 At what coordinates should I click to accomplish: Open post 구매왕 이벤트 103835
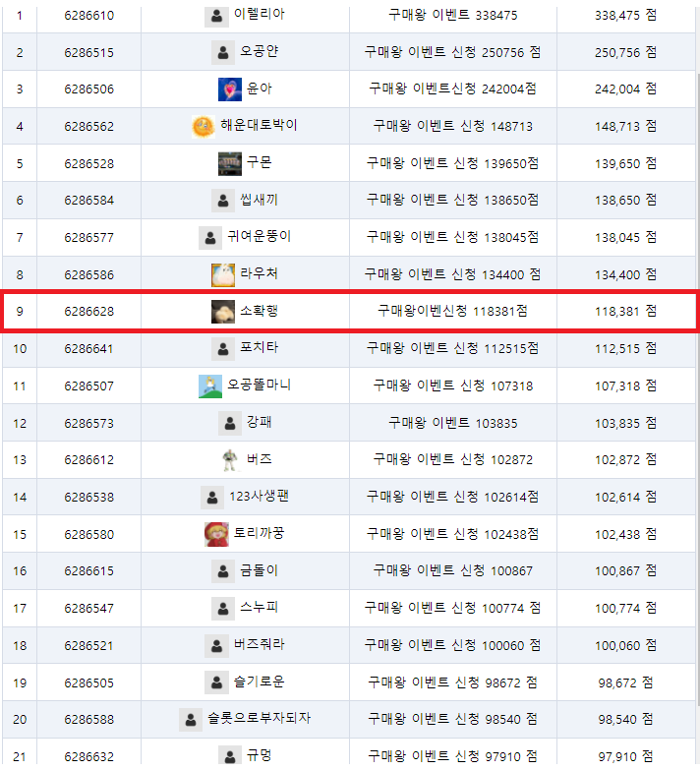[x=452, y=423]
